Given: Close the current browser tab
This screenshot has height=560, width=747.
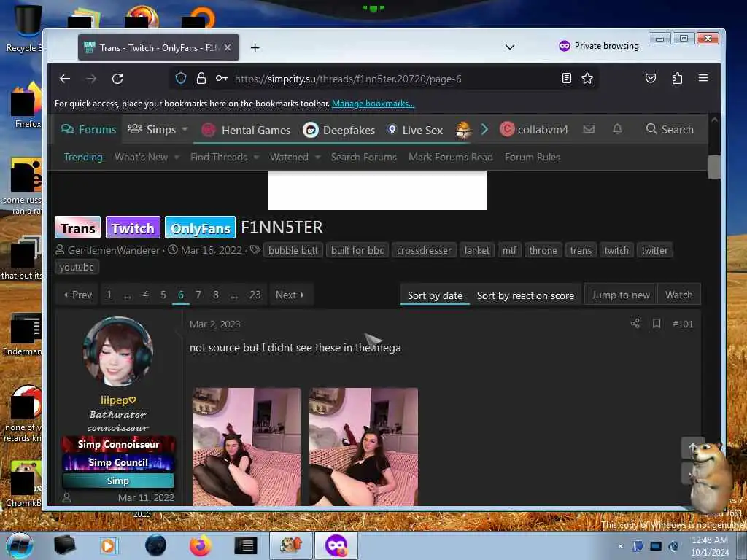Looking at the screenshot, I should [228, 47].
